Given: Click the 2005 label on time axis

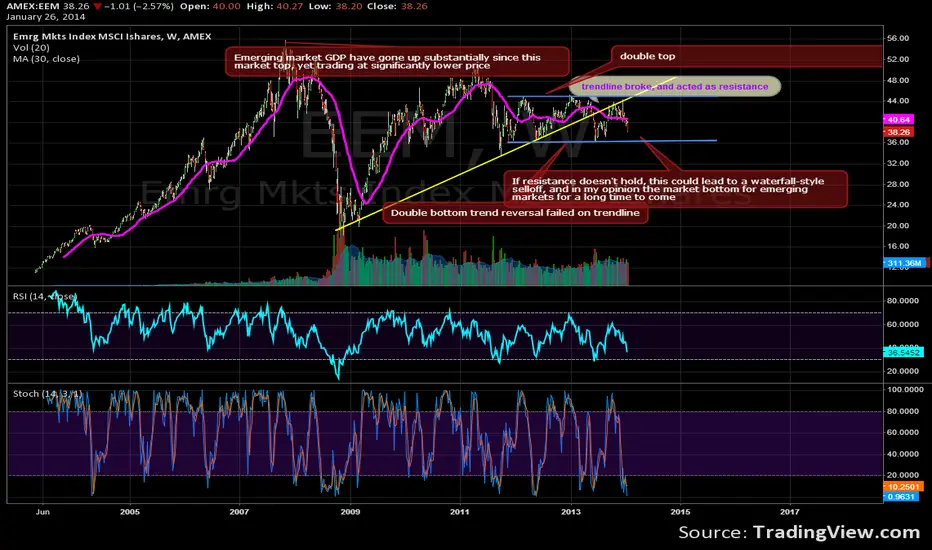Looking at the screenshot, I should coord(130,511).
